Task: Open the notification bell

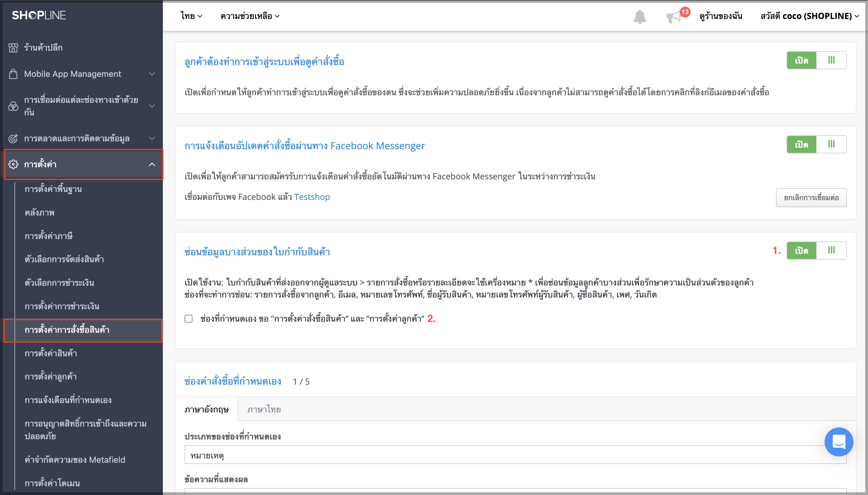Action: coord(639,17)
